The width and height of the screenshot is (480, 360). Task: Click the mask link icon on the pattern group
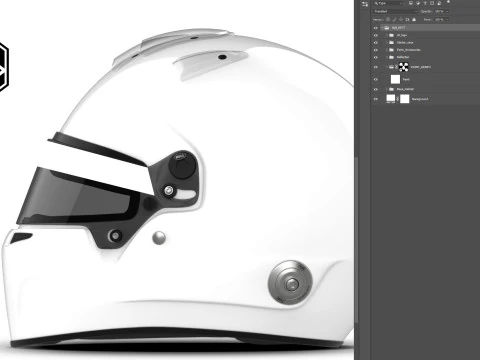pos(396,67)
